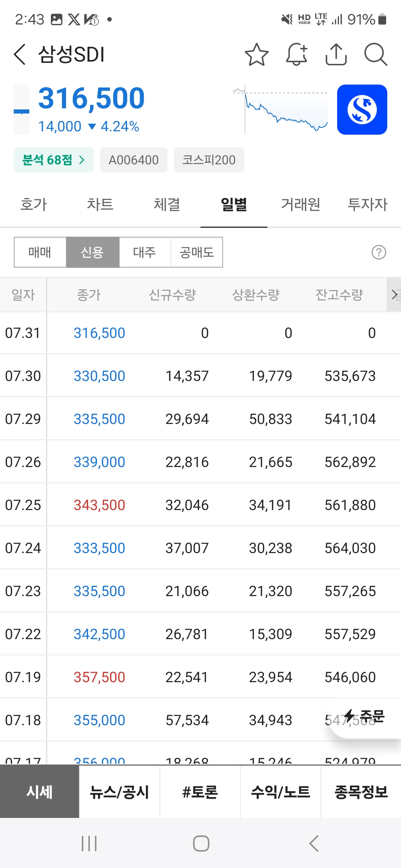The height and width of the screenshot is (868, 401).
Task: Open the 시세 bottom tab
Action: pyautogui.click(x=40, y=792)
